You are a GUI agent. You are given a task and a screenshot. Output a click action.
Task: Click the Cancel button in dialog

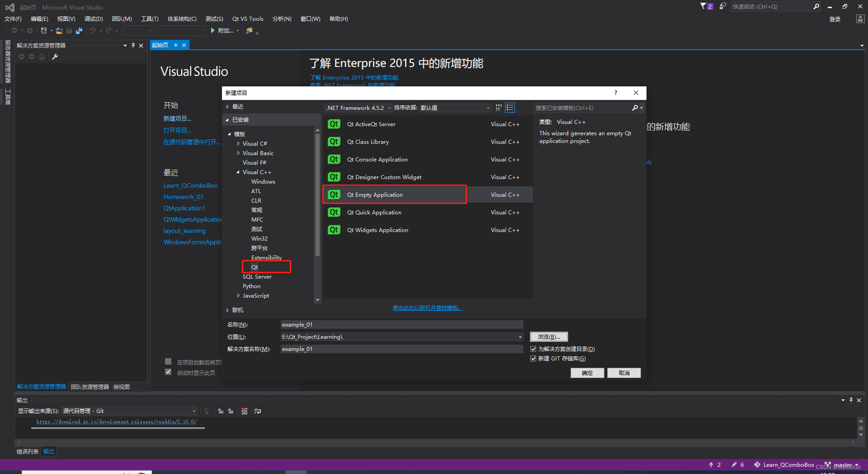click(x=624, y=373)
